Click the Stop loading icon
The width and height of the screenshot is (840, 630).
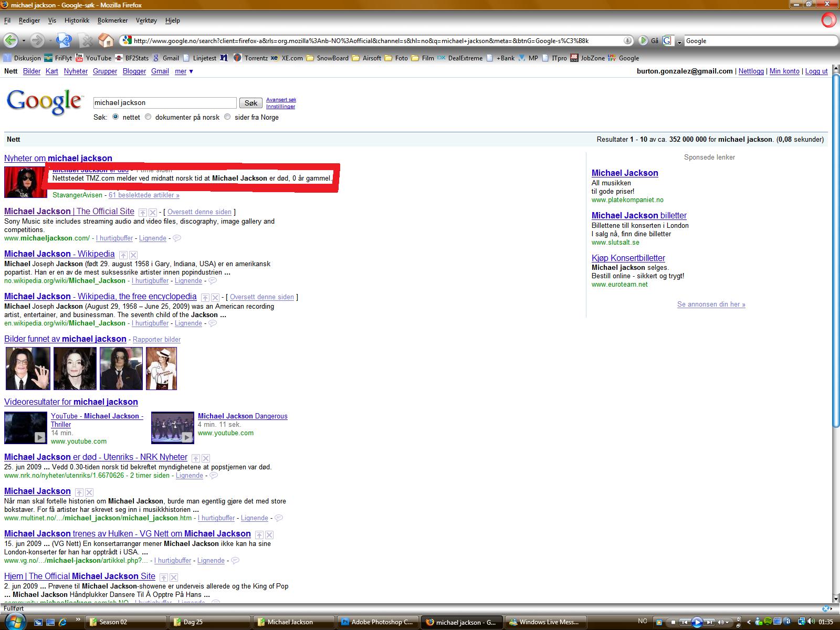[x=86, y=40]
